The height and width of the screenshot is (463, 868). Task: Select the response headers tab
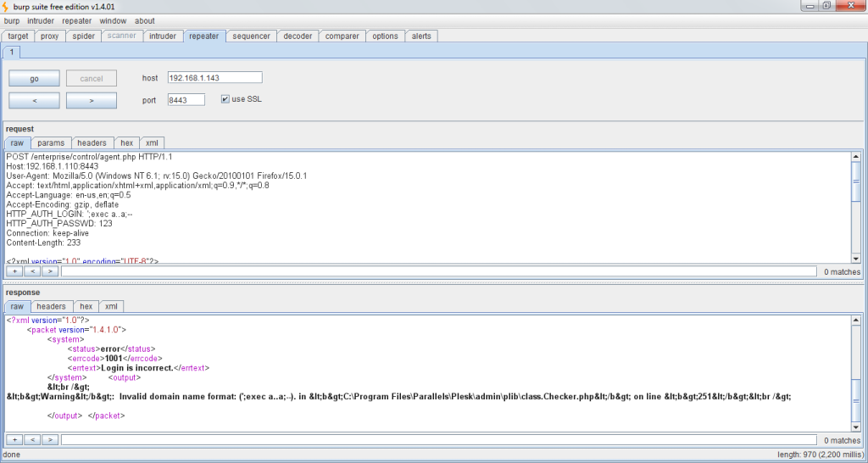pyautogui.click(x=52, y=306)
